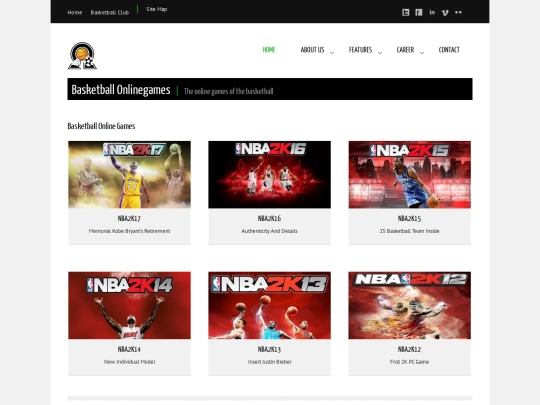Open FEATURES menu item
Viewport: 540px width, 405px height.
pyautogui.click(x=361, y=50)
